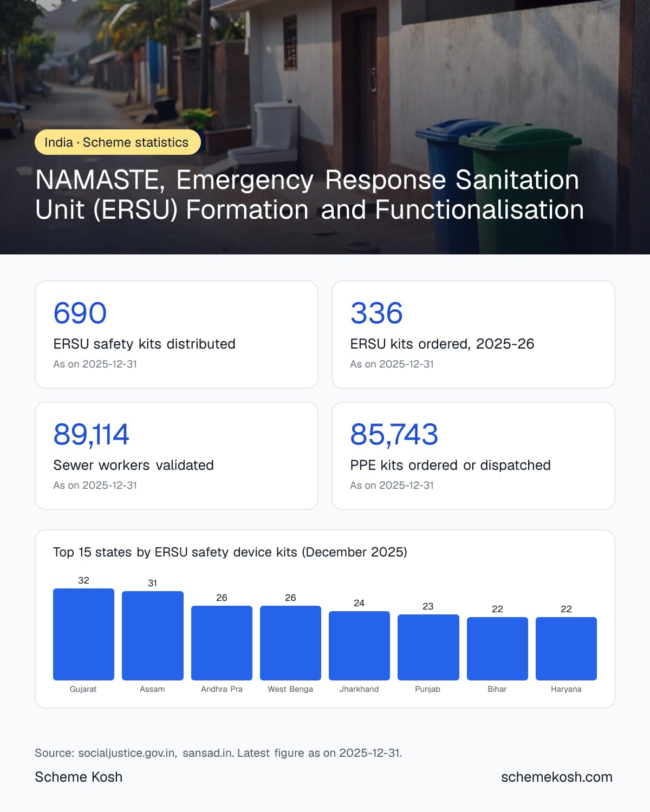This screenshot has height=812, width=650.
Task: Click the Scheme Kosh brand name
Action: click(79, 777)
